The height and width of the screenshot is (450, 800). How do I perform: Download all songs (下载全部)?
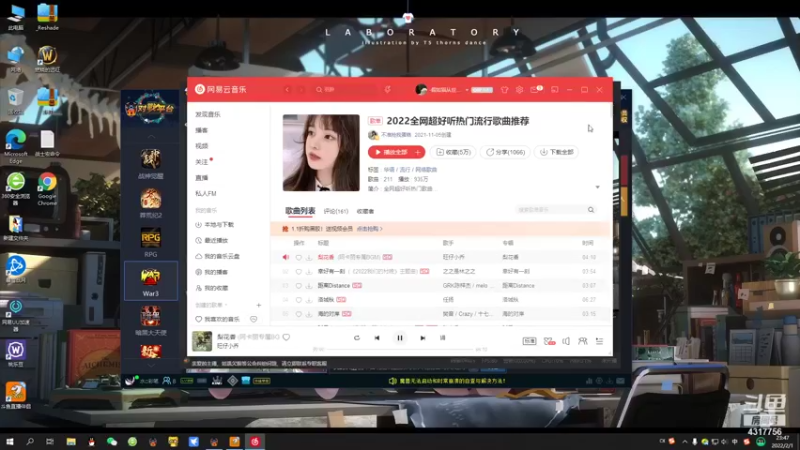[x=557, y=152]
